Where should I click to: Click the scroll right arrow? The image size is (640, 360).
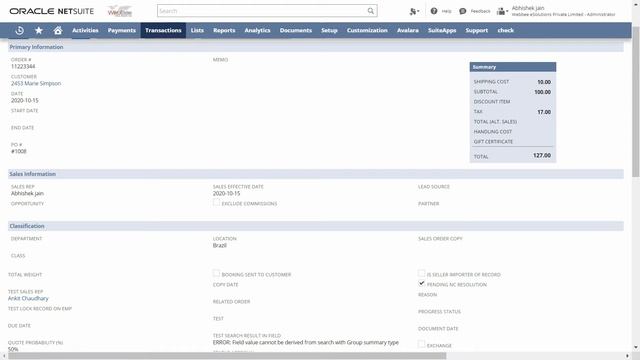click(x=628, y=356)
